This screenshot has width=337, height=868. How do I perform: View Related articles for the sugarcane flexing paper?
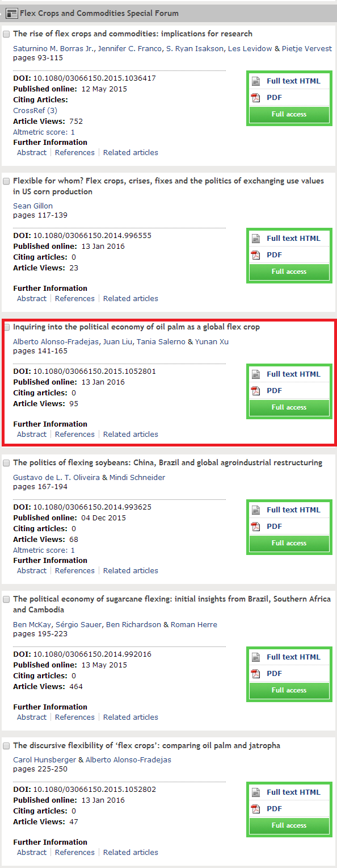(130, 717)
